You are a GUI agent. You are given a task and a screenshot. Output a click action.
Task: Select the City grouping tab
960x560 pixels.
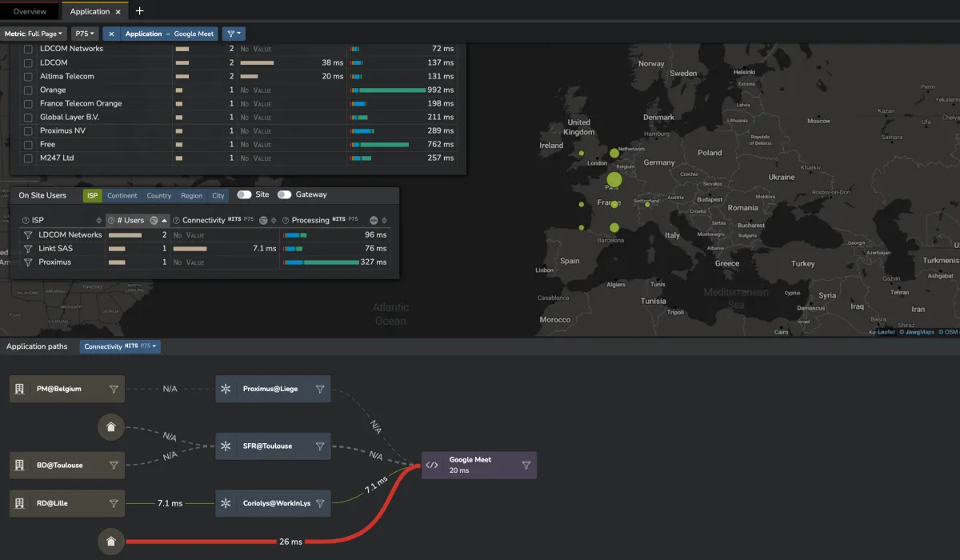(x=218, y=195)
